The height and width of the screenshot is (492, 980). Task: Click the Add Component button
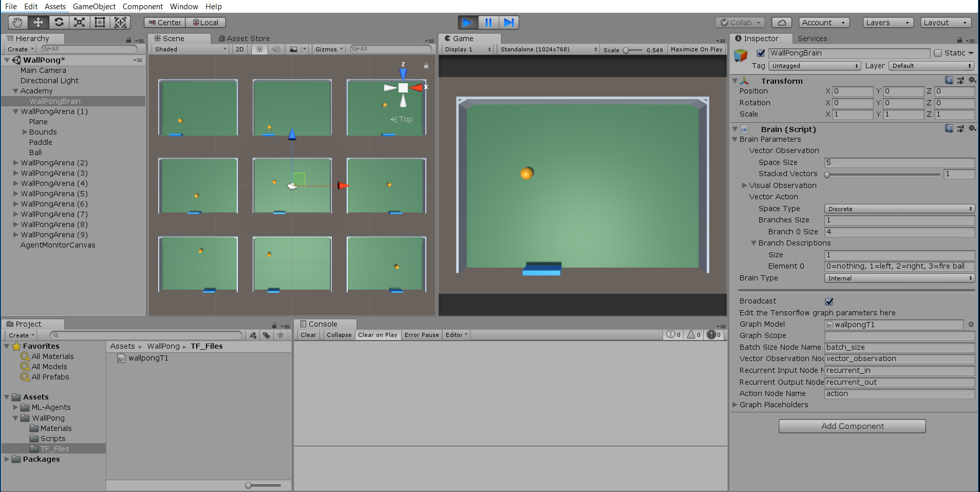coord(852,426)
